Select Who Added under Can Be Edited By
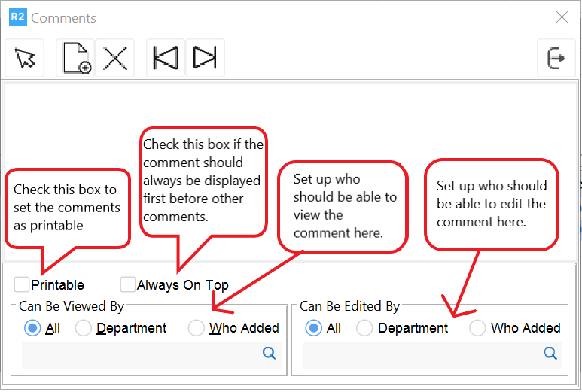The width and height of the screenshot is (582, 392). coord(477,328)
